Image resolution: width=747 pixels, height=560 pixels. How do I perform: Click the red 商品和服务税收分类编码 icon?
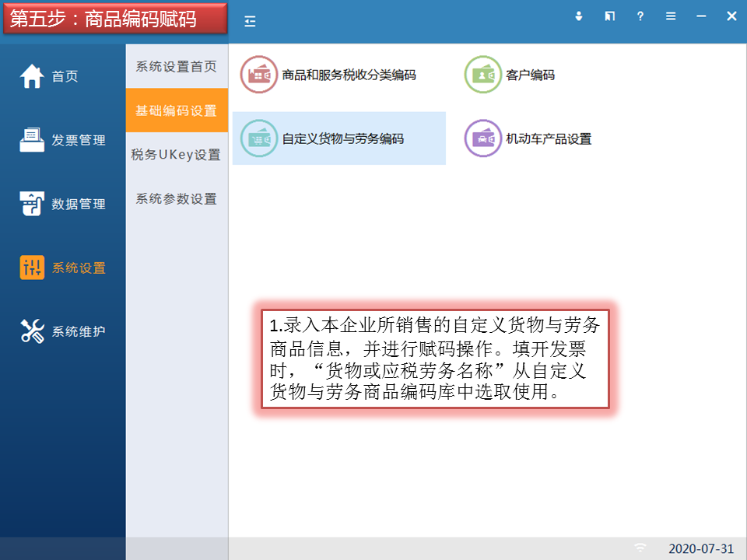pyautogui.click(x=258, y=75)
